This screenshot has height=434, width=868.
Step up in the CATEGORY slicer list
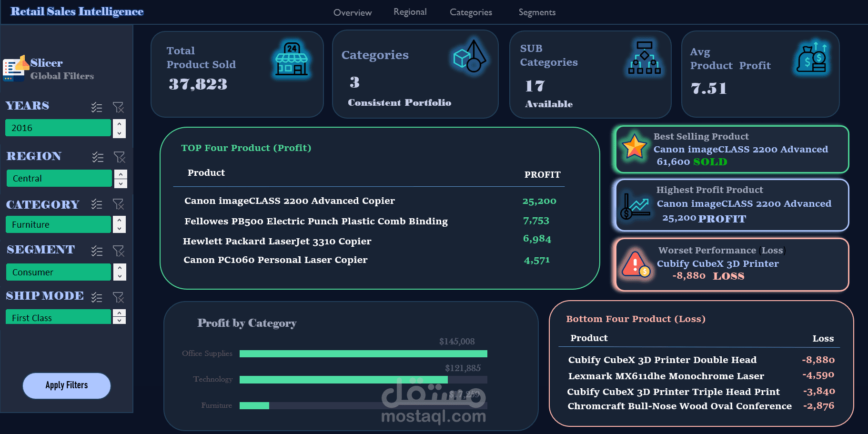tap(120, 220)
